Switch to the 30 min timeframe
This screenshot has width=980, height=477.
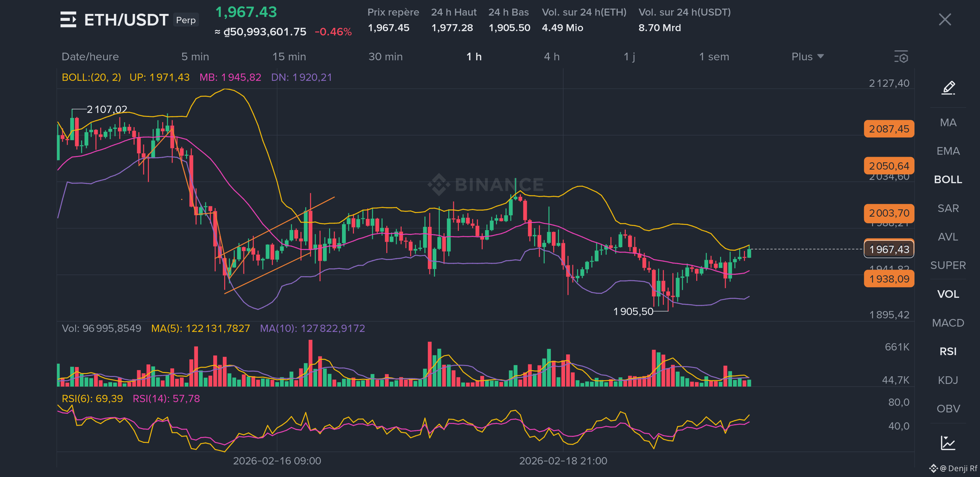click(385, 57)
